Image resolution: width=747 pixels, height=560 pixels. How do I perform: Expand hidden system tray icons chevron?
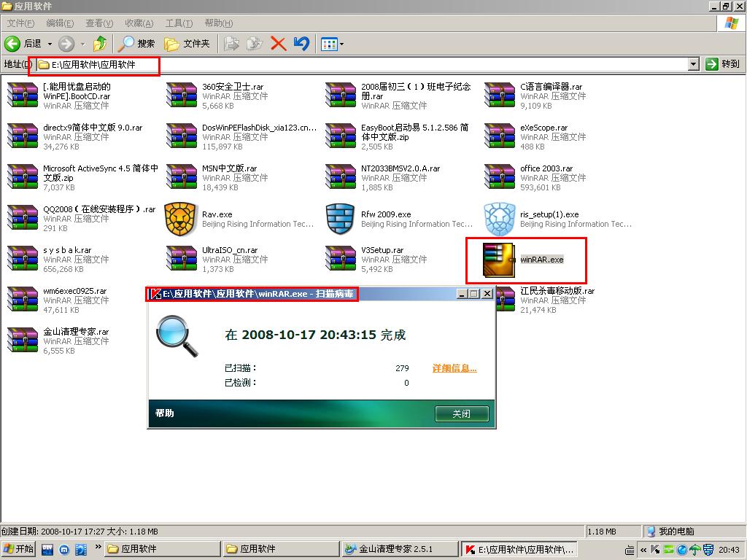click(x=643, y=550)
